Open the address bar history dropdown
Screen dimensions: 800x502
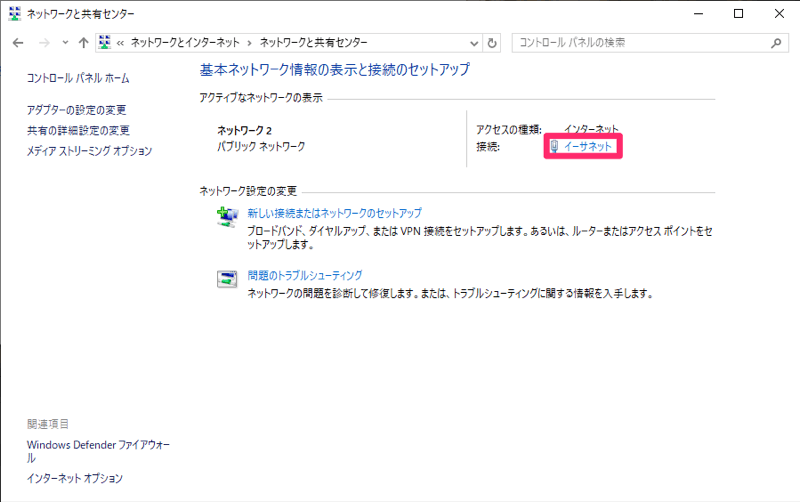click(x=474, y=43)
